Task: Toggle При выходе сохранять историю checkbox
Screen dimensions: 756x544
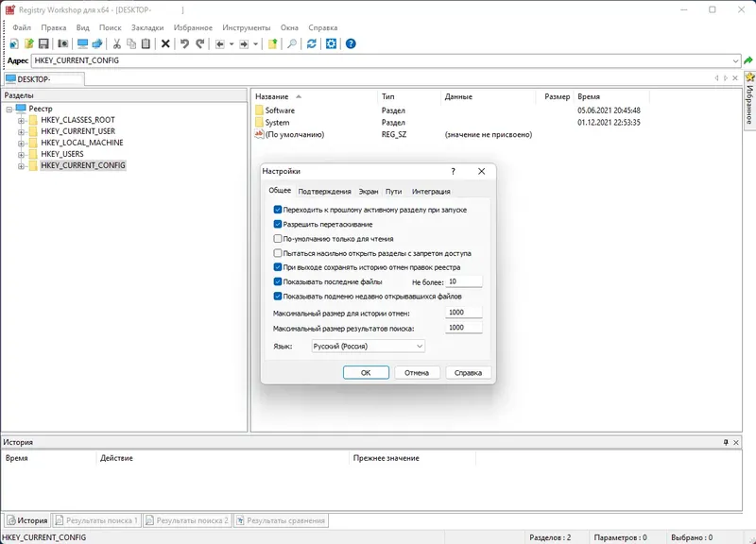Action: (278, 267)
